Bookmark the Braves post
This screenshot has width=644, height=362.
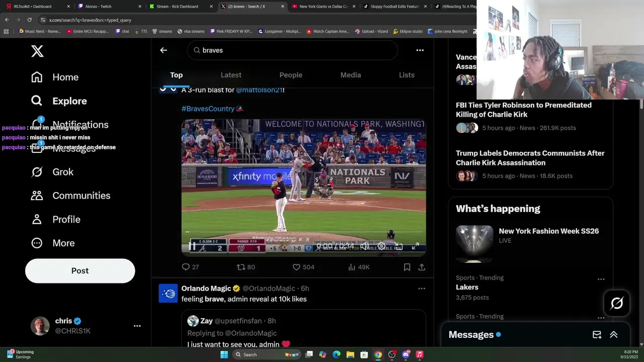pyautogui.click(x=407, y=267)
